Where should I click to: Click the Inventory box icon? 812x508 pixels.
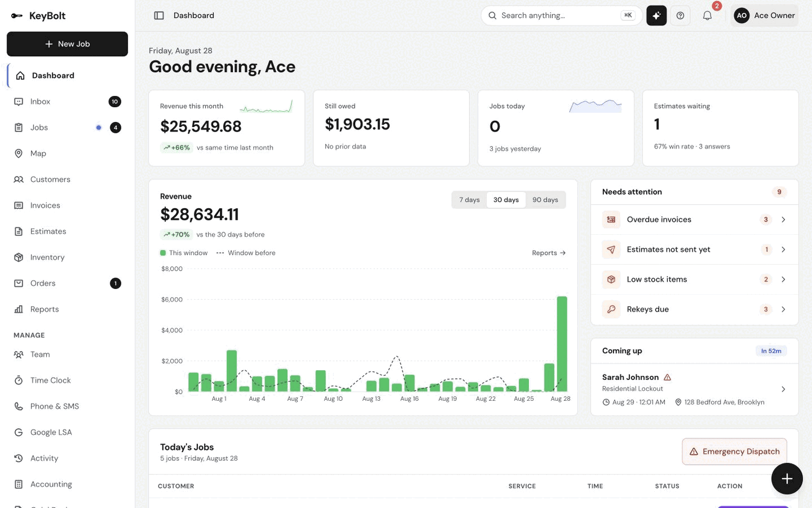click(x=19, y=258)
